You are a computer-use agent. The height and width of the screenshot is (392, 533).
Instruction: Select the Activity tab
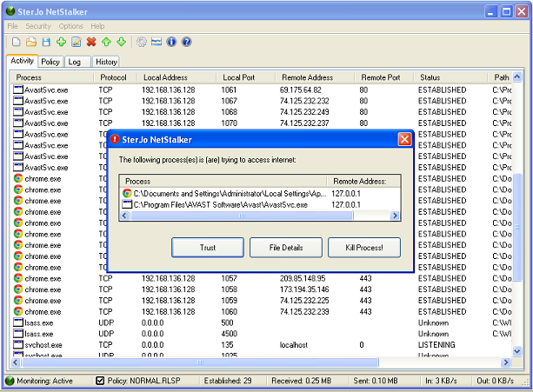[x=22, y=61]
